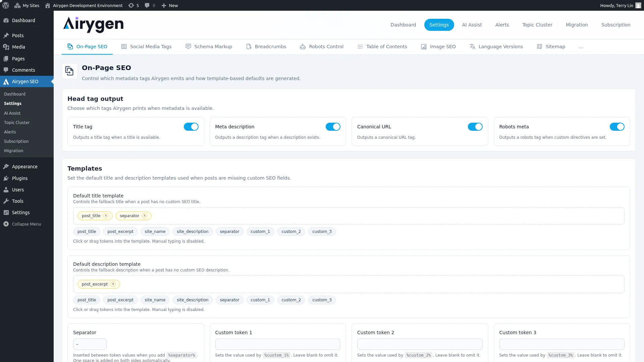Screen dimensions: 644x362
Task: Add site_description token to description template
Action: [193, 300]
